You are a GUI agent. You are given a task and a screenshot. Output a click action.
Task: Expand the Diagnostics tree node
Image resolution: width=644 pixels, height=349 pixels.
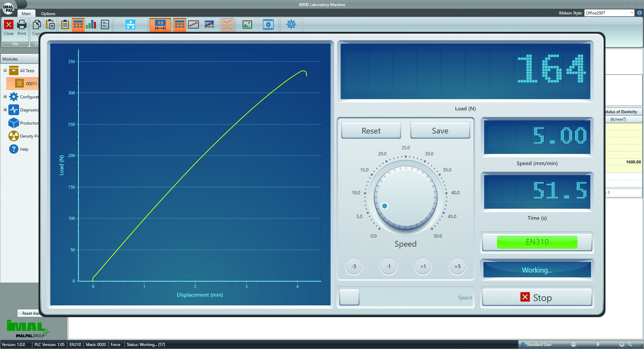pyautogui.click(x=5, y=110)
